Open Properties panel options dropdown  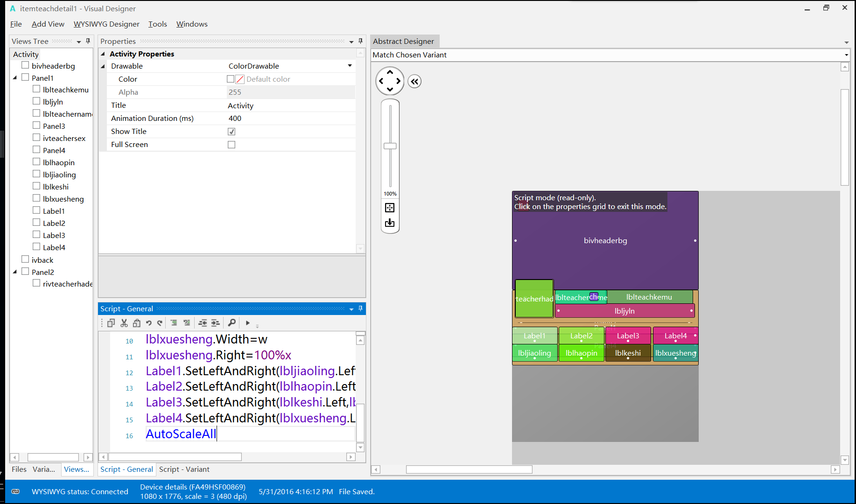(x=351, y=42)
